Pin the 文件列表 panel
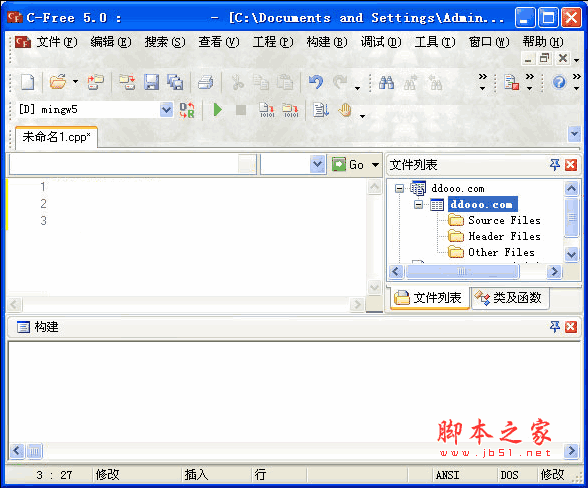 (555, 165)
